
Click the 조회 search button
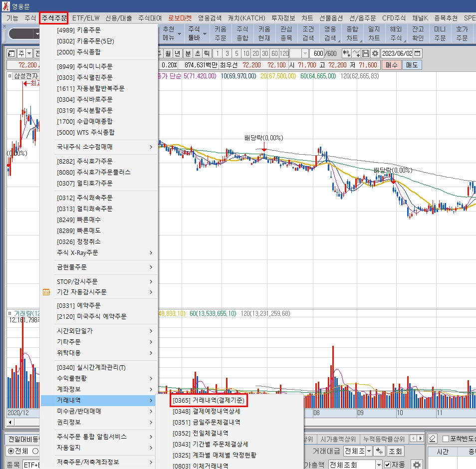click(395, 451)
